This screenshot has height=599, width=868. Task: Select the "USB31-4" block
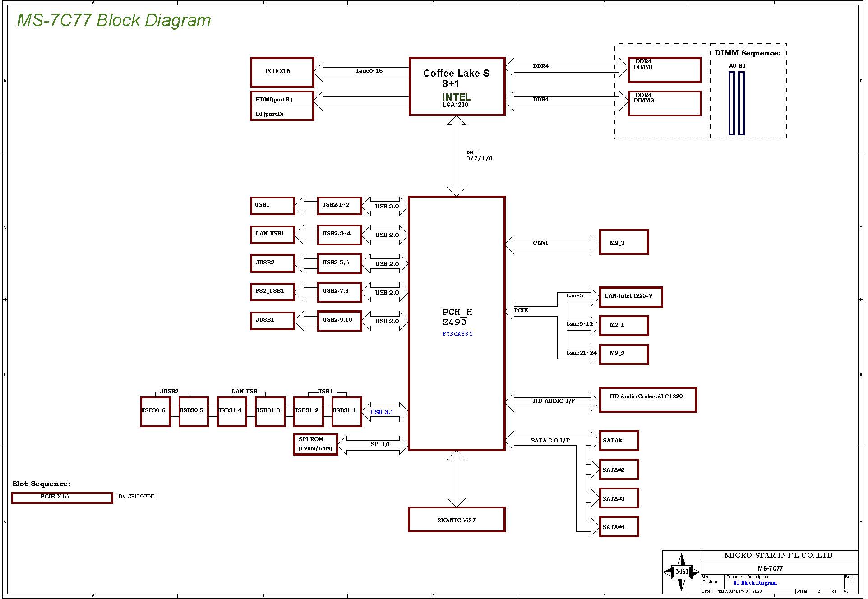point(232,411)
